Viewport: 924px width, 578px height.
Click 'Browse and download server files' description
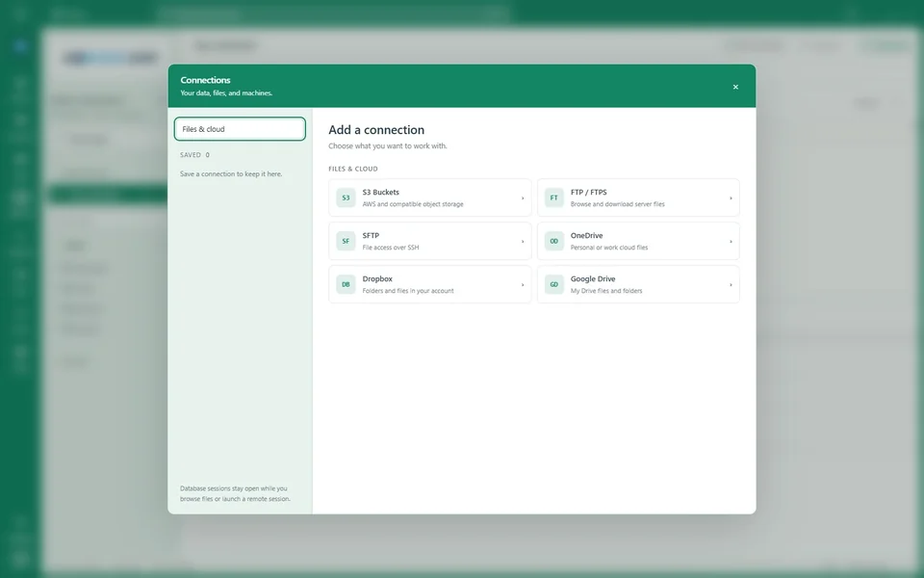click(618, 204)
